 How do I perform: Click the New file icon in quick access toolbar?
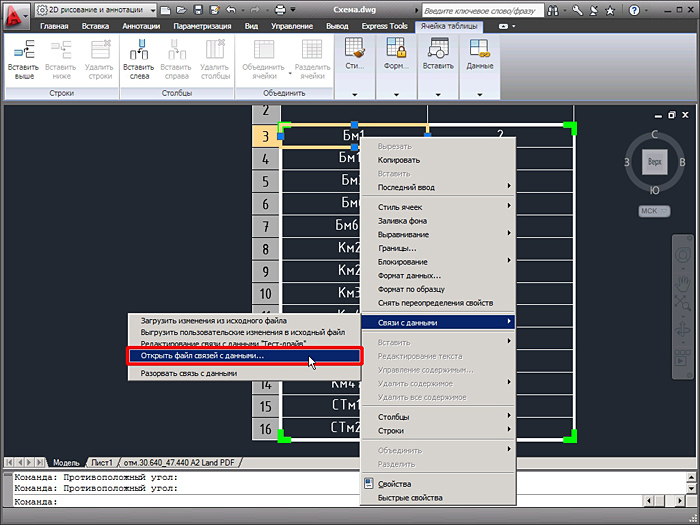165,10
